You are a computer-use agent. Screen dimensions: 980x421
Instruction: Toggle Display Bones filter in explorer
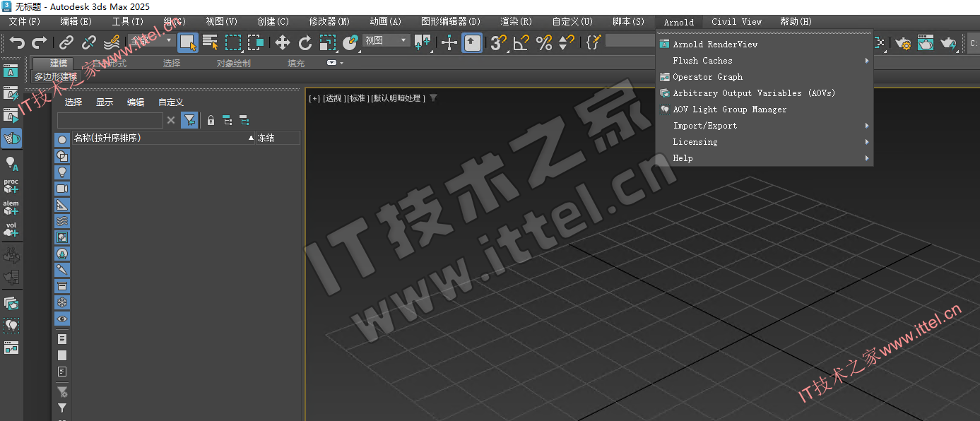coord(62,270)
